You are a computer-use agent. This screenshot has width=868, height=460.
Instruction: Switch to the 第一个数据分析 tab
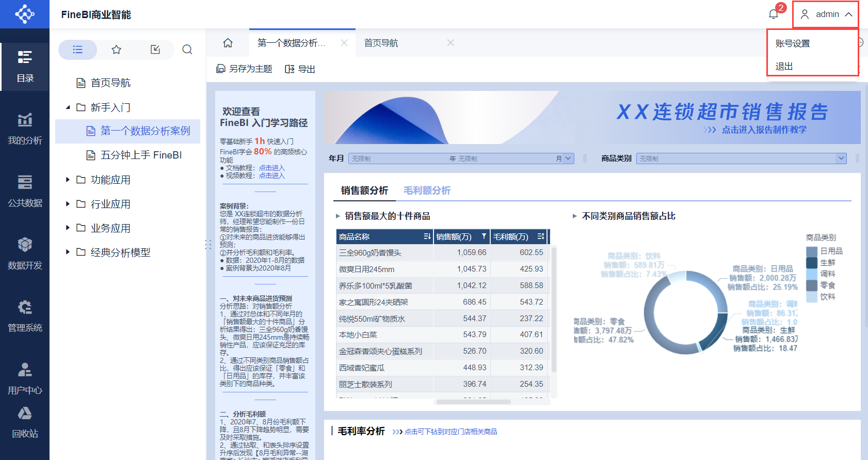292,43
